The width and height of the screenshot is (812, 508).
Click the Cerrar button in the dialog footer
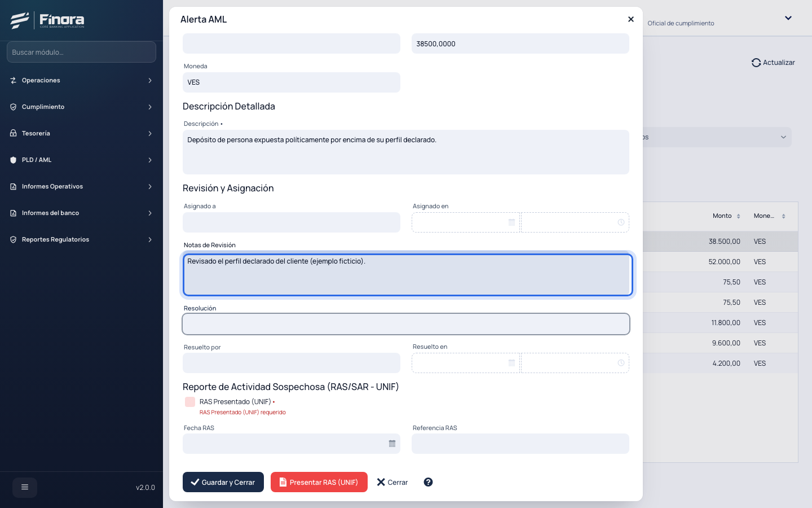coord(392,482)
